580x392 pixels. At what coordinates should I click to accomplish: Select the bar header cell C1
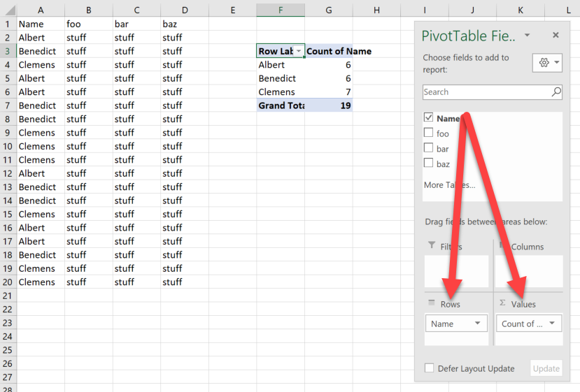136,24
